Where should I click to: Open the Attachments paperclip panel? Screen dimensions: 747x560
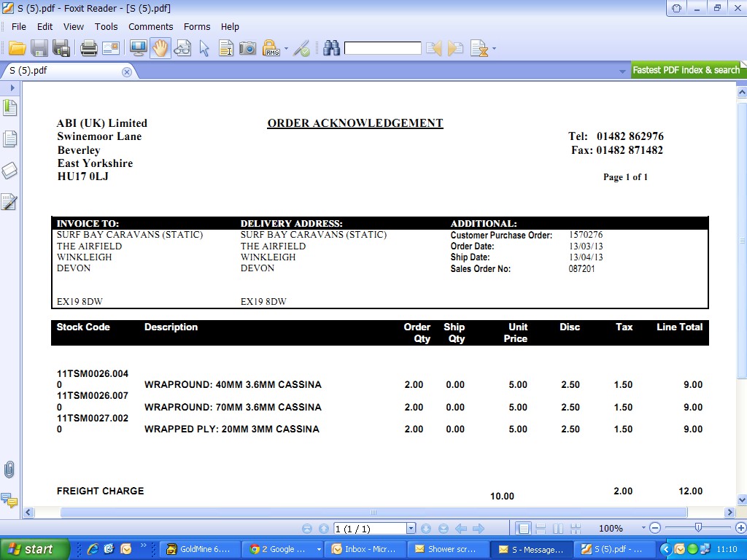(x=9, y=469)
